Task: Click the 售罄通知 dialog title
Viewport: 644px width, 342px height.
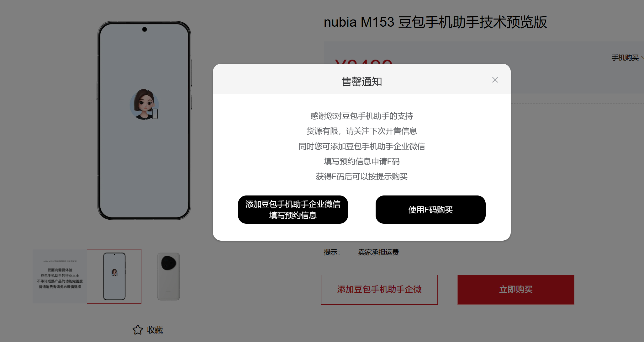Action: click(362, 82)
